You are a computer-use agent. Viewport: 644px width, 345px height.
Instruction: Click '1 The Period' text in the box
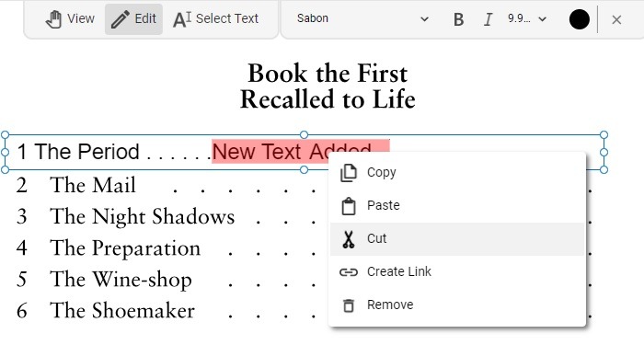tap(78, 152)
